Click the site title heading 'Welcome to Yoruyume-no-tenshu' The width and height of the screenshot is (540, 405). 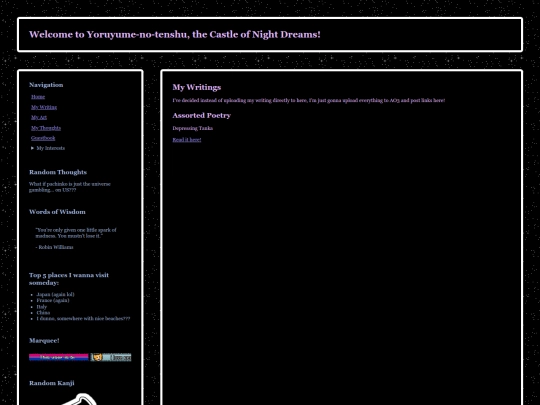(175, 34)
